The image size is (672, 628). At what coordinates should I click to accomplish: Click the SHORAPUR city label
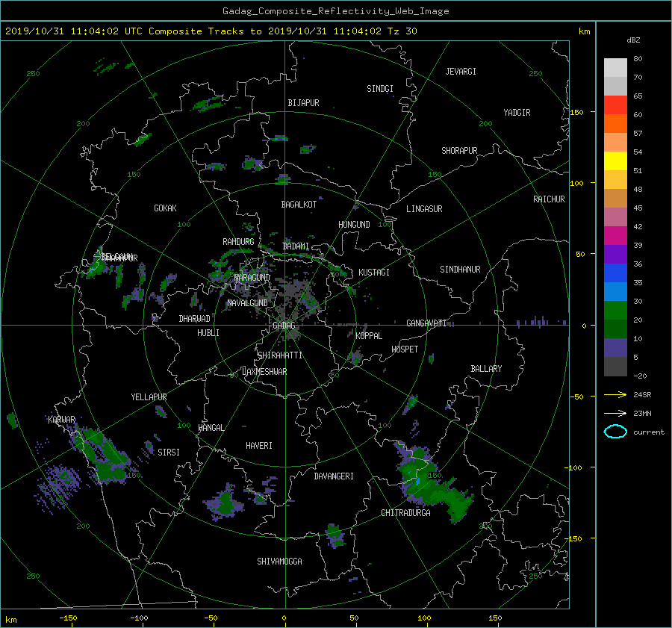click(459, 151)
